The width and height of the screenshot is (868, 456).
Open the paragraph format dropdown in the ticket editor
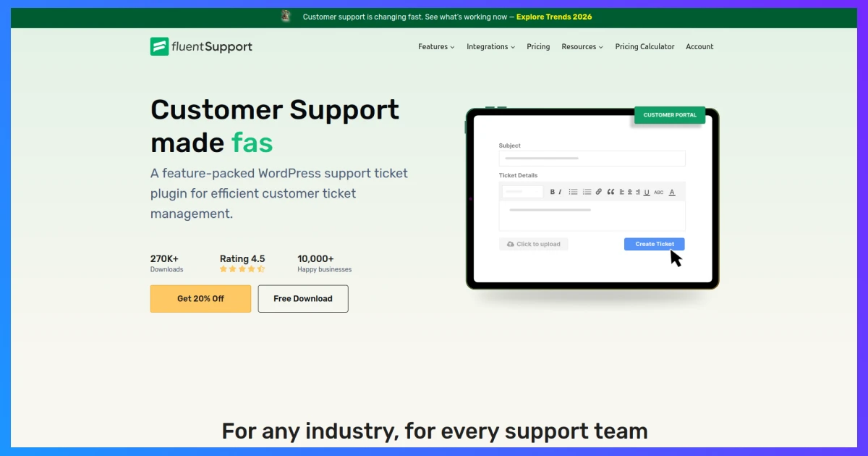pyautogui.click(x=522, y=192)
